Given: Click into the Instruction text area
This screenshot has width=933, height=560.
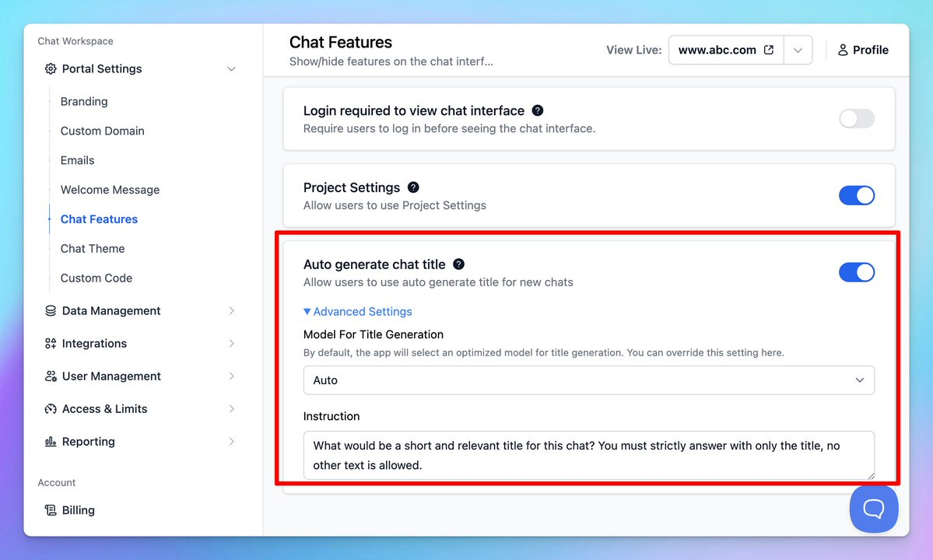Looking at the screenshot, I should click(x=588, y=455).
